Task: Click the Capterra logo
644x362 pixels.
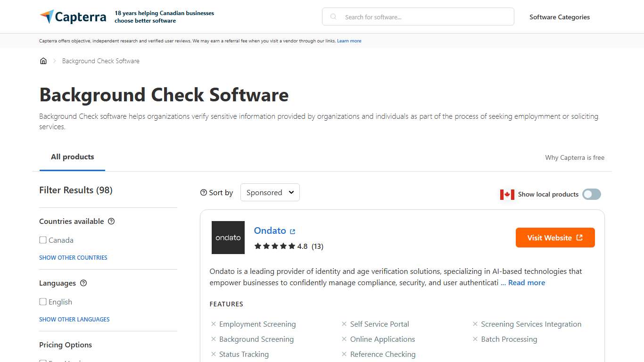Action: click(73, 16)
